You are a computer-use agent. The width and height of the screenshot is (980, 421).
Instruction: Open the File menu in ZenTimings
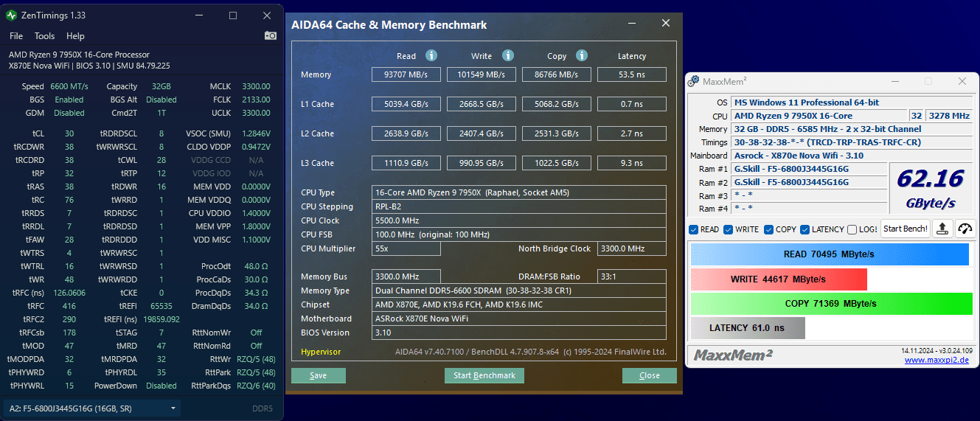point(16,35)
